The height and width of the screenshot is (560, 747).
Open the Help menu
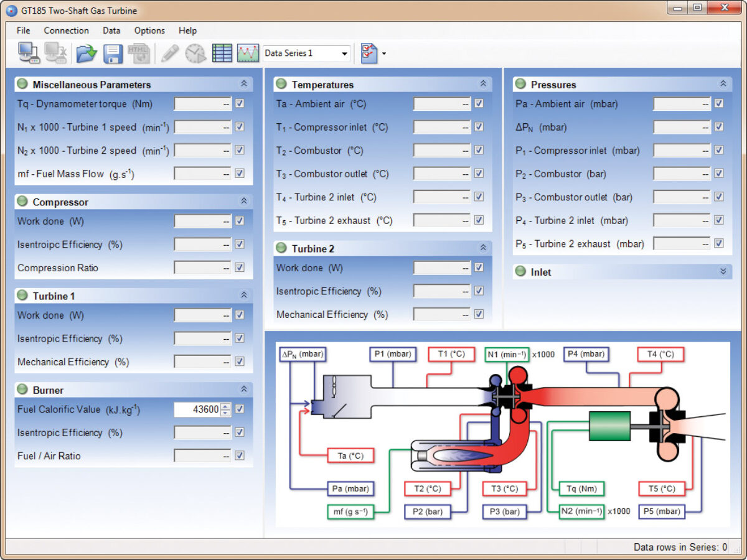pos(187,30)
